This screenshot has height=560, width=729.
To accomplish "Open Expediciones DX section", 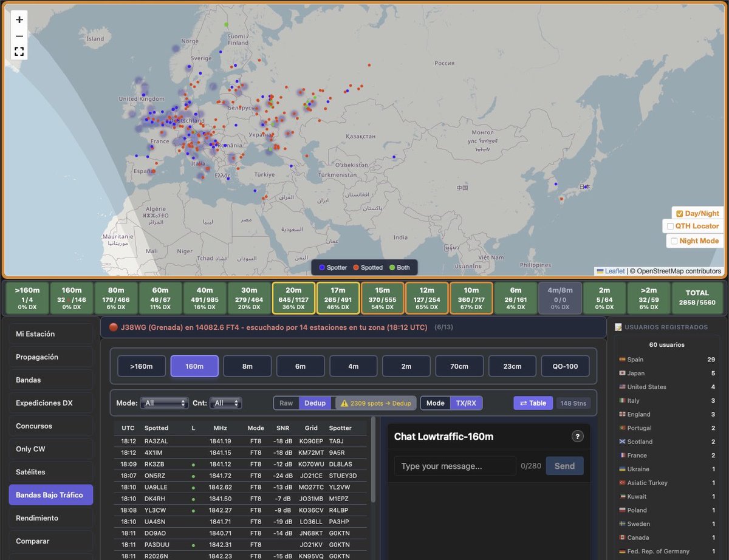I will [51, 403].
